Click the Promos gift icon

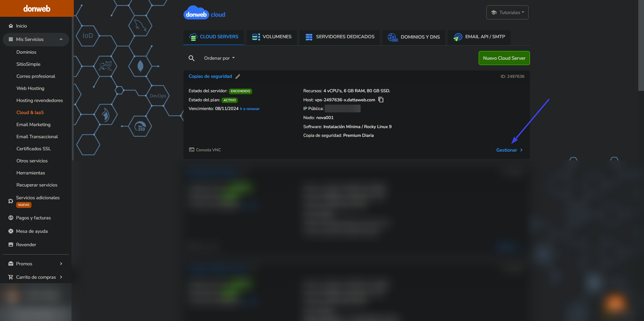click(x=11, y=264)
